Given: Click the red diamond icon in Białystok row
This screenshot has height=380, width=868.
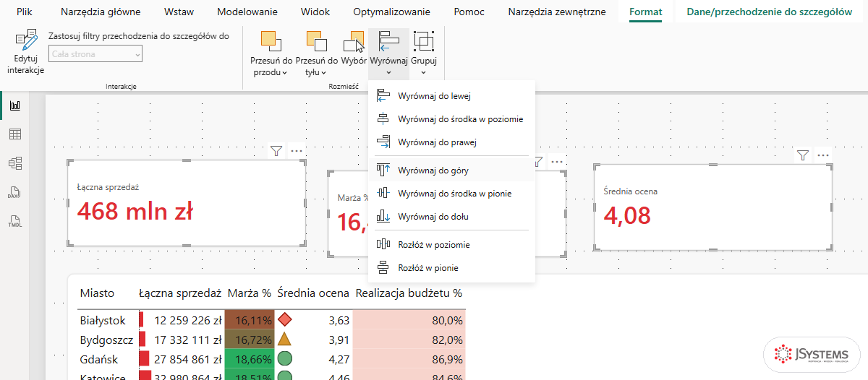Looking at the screenshot, I should point(285,319).
